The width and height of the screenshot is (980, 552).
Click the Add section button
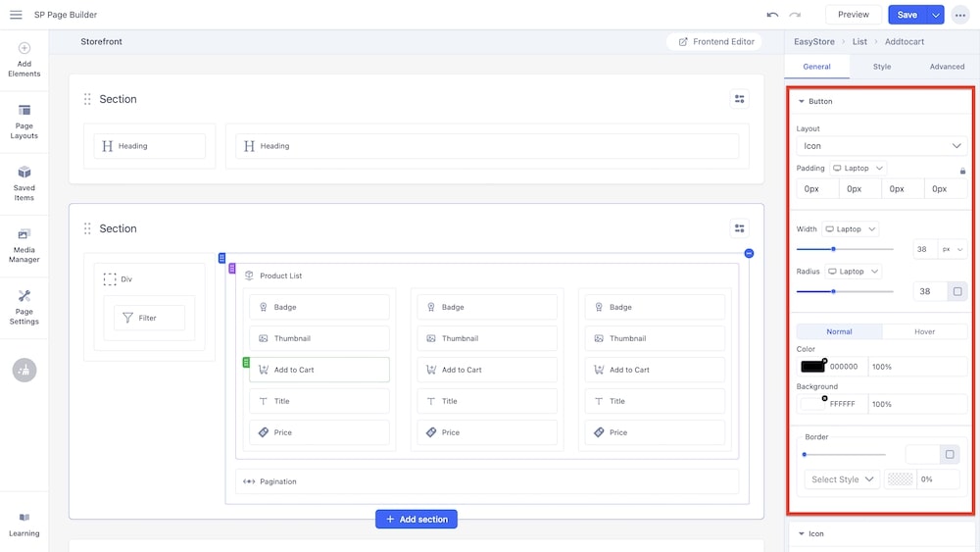click(x=416, y=520)
